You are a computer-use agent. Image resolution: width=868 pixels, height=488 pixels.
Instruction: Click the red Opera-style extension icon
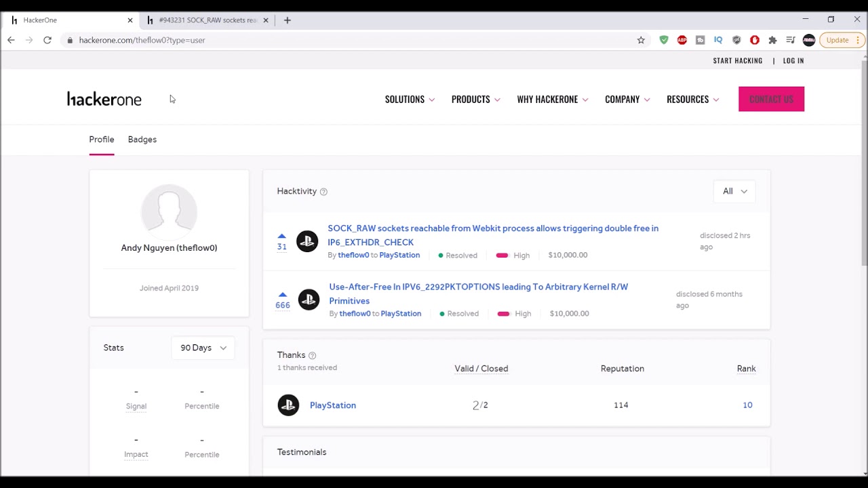coord(755,40)
